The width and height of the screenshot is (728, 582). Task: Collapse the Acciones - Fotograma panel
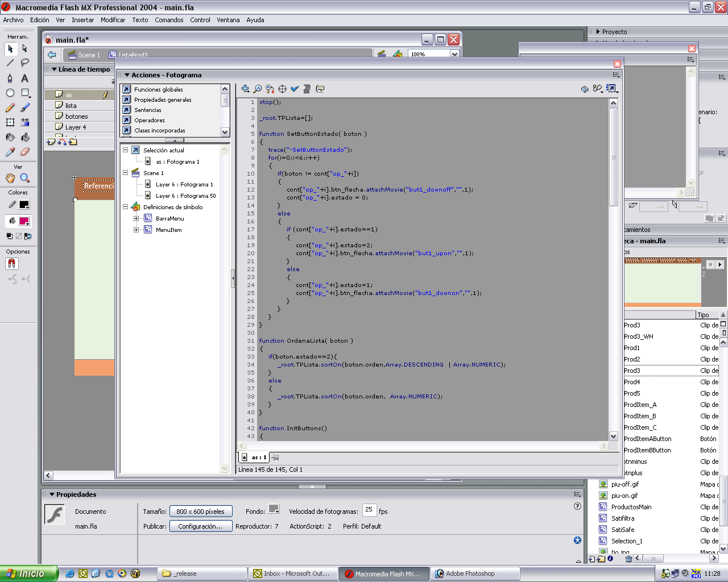pyautogui.click(x=127, y=75)
